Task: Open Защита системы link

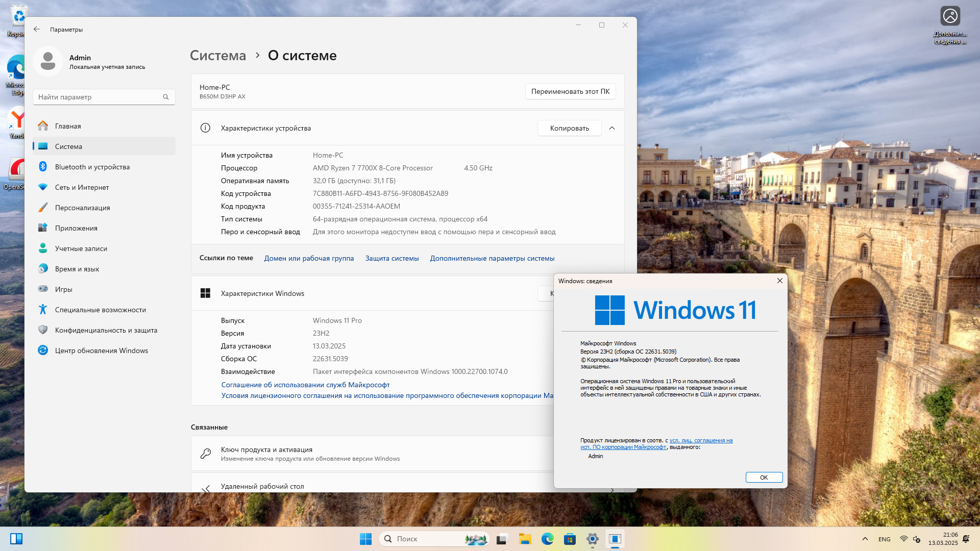Action: click(x=391, y=258)
